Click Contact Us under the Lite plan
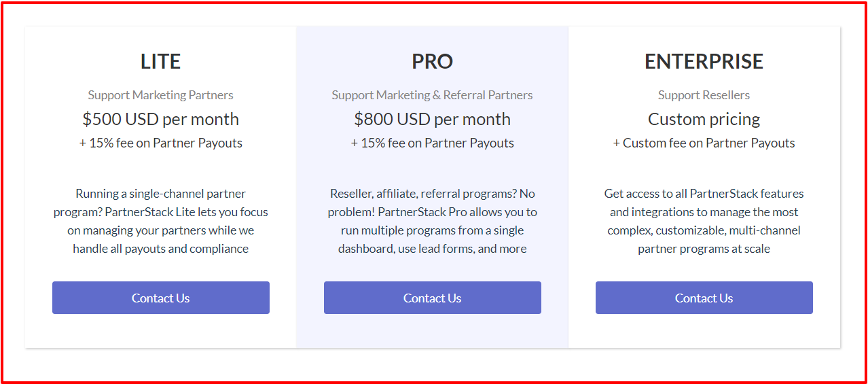This screenshot has width=868, height=384. click(x=161, y=298)
